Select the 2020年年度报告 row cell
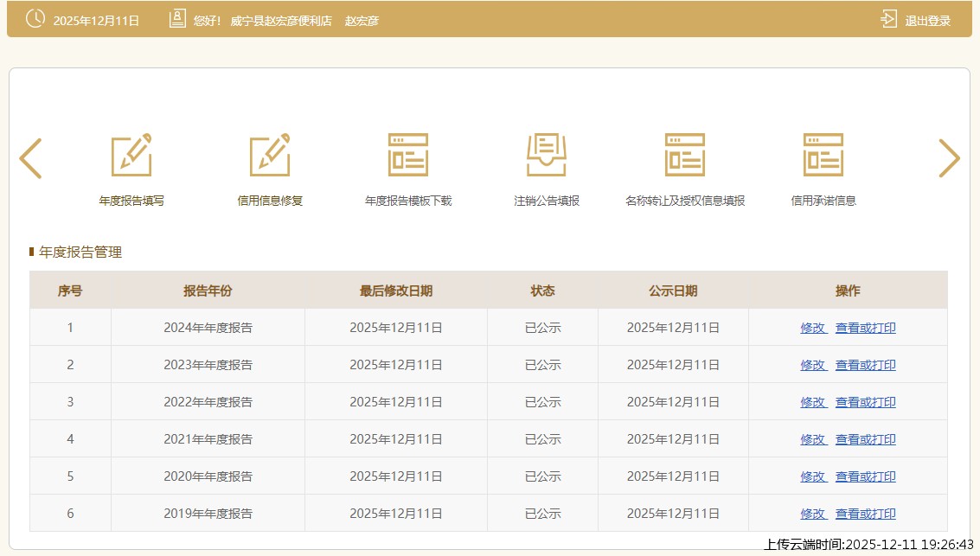Viewport: 980px width, 556px height. click(208, 476)
